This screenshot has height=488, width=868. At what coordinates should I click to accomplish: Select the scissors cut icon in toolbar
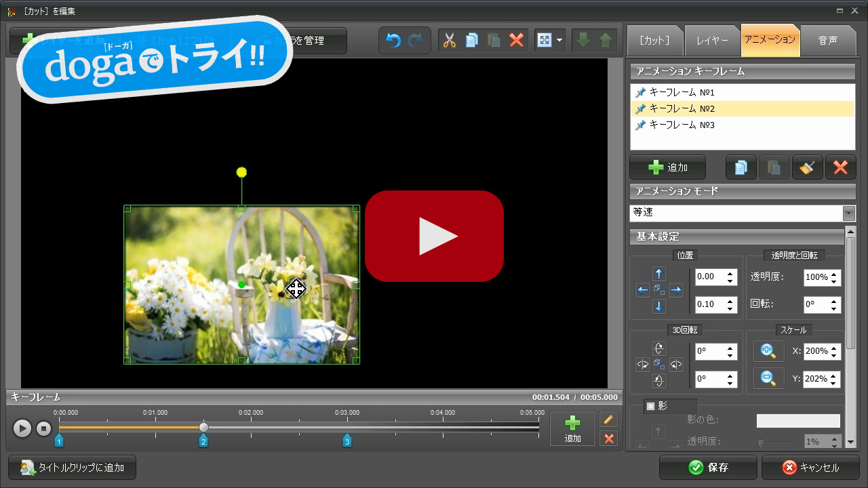[x=450, y=40]
